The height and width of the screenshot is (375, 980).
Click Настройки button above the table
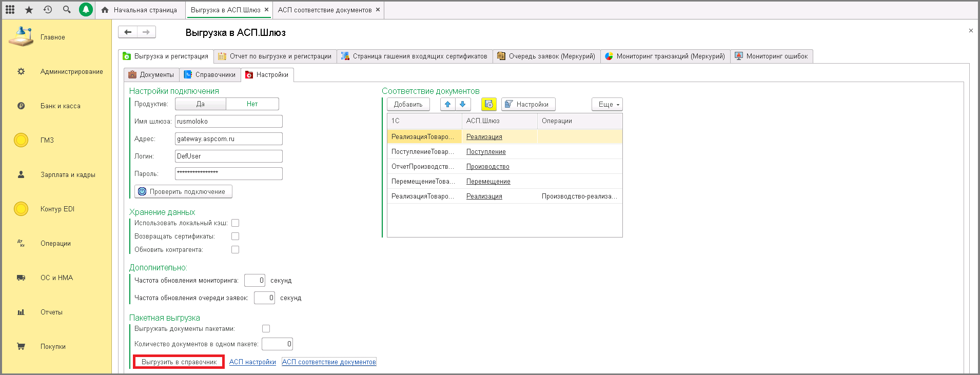point(528,105)
